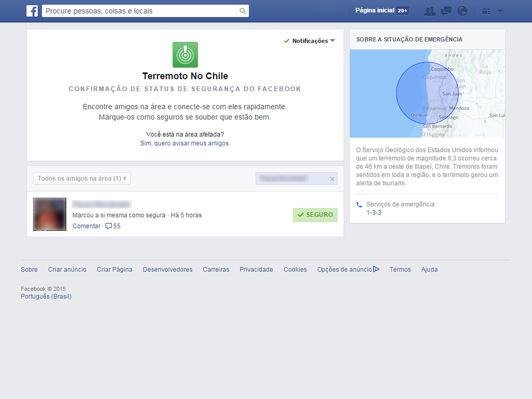
Task: Open the friend's blurred profile picture
Action: click(49, 214)
